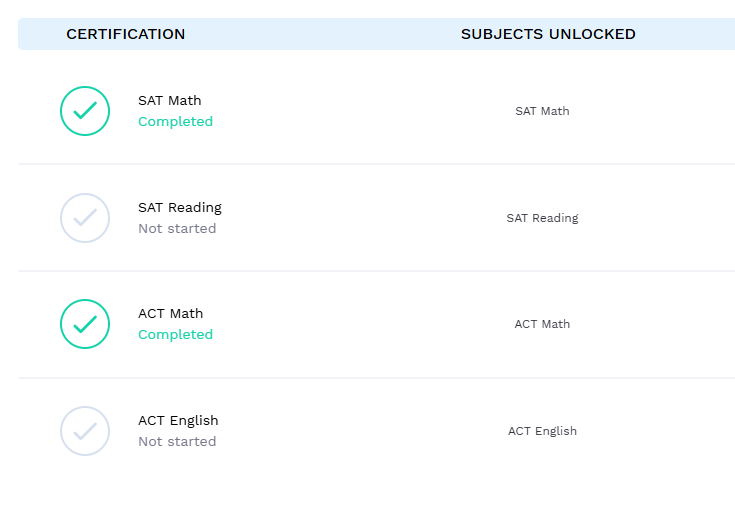Click ACT English in the Subjects Unlocked column
Viewport: 735px width, 510px height.
542,431
